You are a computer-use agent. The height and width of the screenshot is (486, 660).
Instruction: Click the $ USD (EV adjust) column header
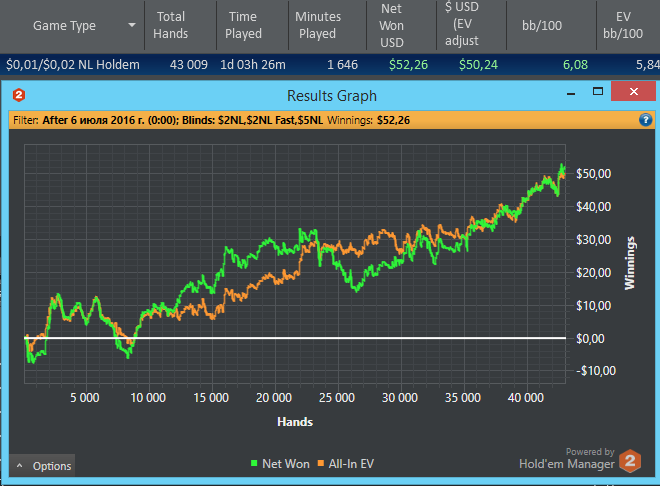pos(462,24)
